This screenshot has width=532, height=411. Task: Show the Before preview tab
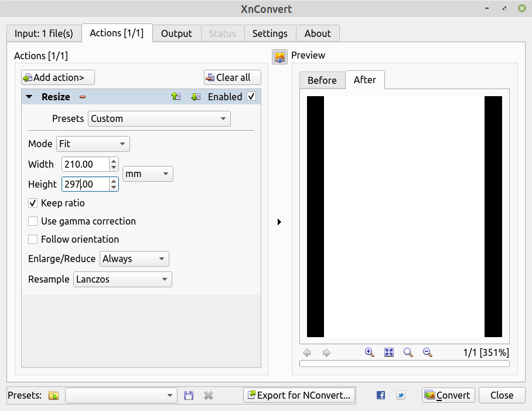[322, 80]
